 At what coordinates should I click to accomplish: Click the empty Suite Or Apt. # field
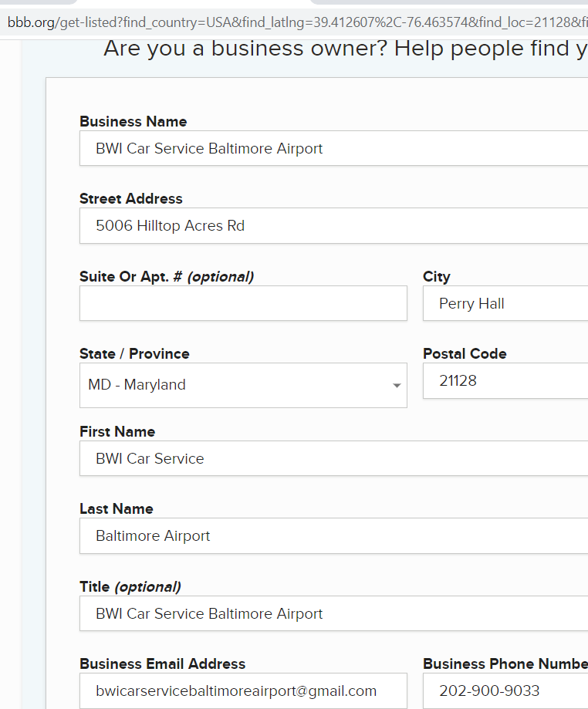click(243, 303)
